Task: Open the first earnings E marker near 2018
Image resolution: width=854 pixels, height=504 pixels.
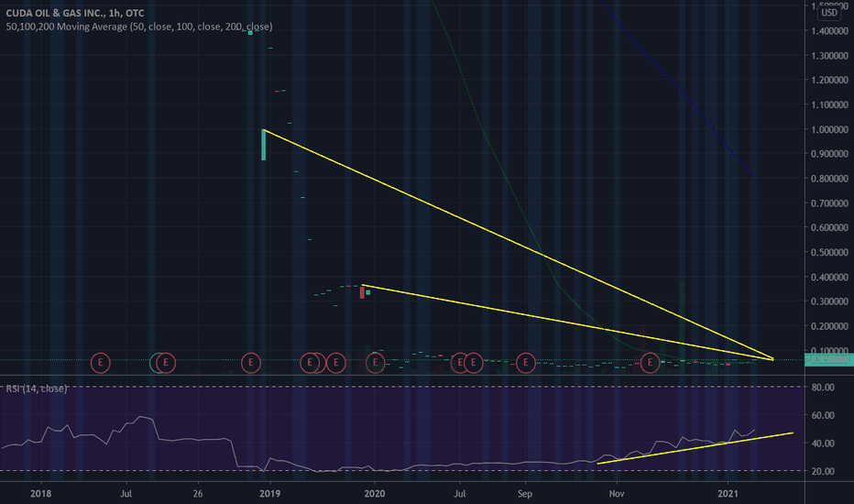Action: coord(100,363)
